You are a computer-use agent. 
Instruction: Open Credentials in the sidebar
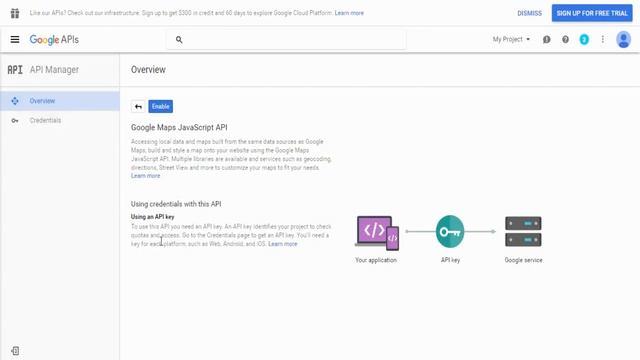click(60, 120)
